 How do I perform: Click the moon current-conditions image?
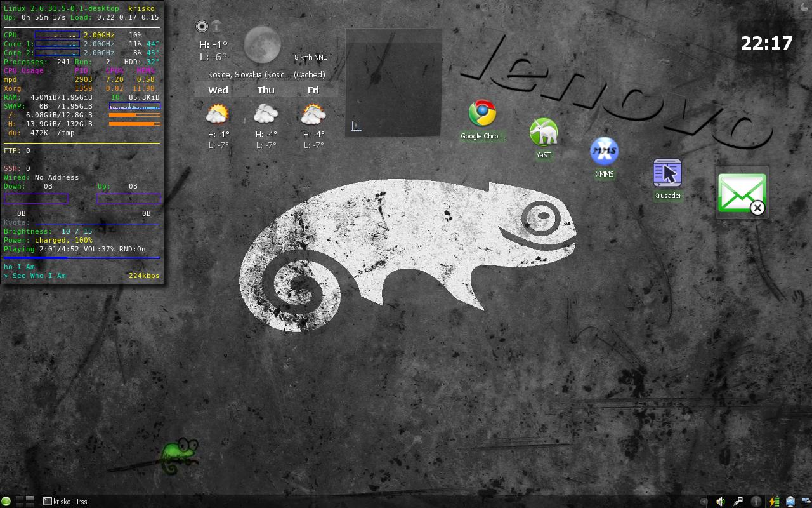point(262,44)
